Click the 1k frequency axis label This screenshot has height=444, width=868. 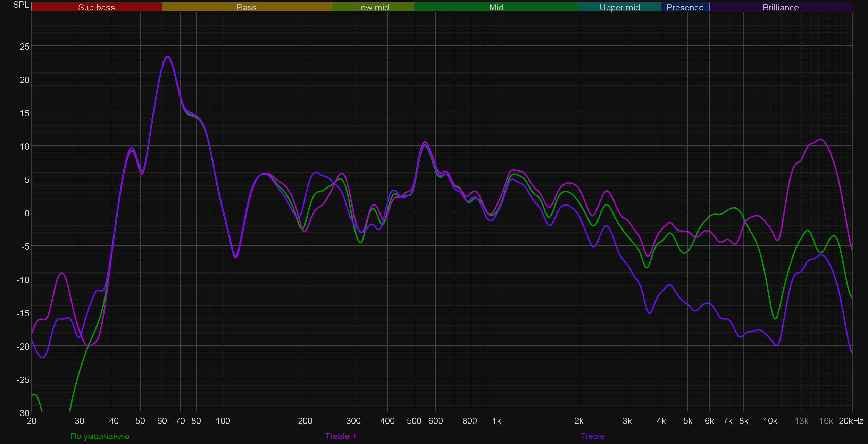pyautogui.click(x=496, y=421)
